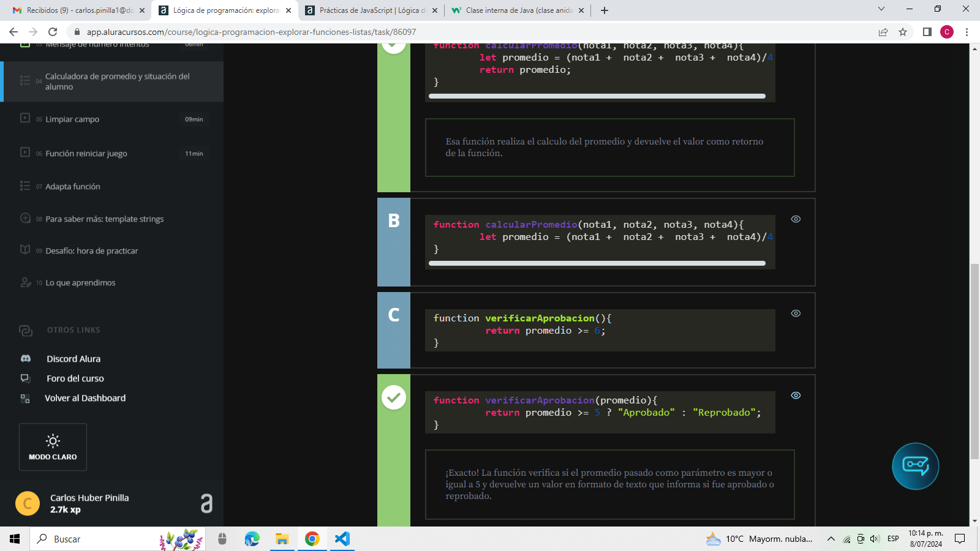Go back with the browser back arrow

tap(13, 32)
